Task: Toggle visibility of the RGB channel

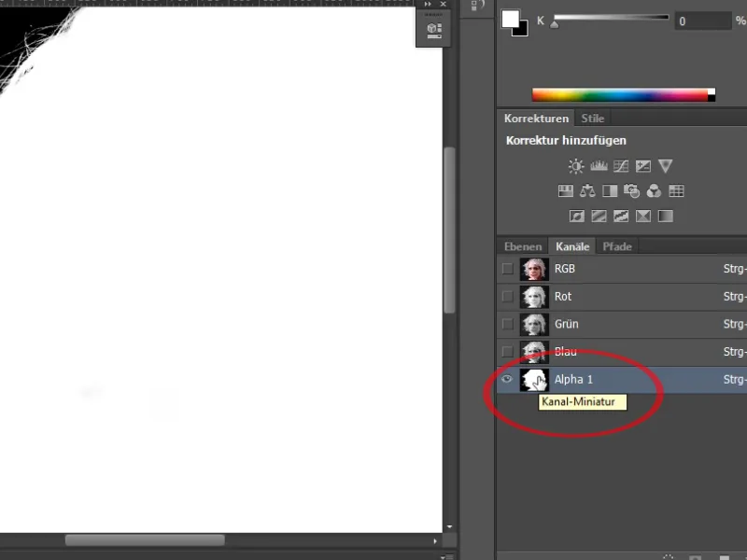Action: [x=507, y=269]
